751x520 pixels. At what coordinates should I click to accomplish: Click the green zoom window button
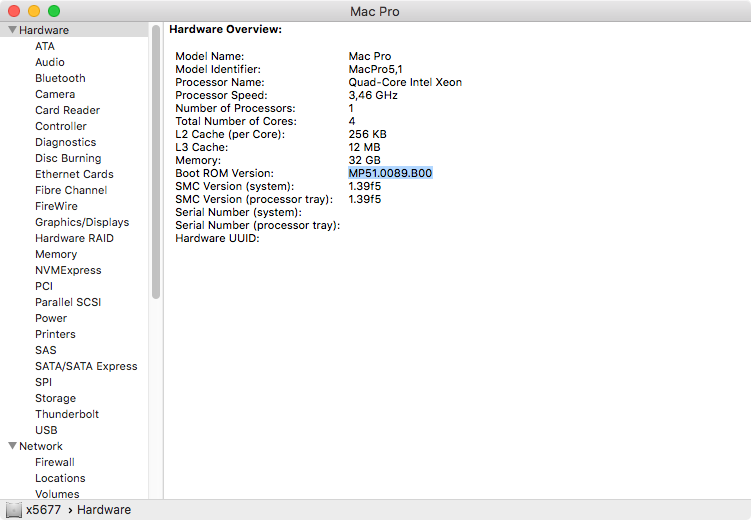[54, 11]
